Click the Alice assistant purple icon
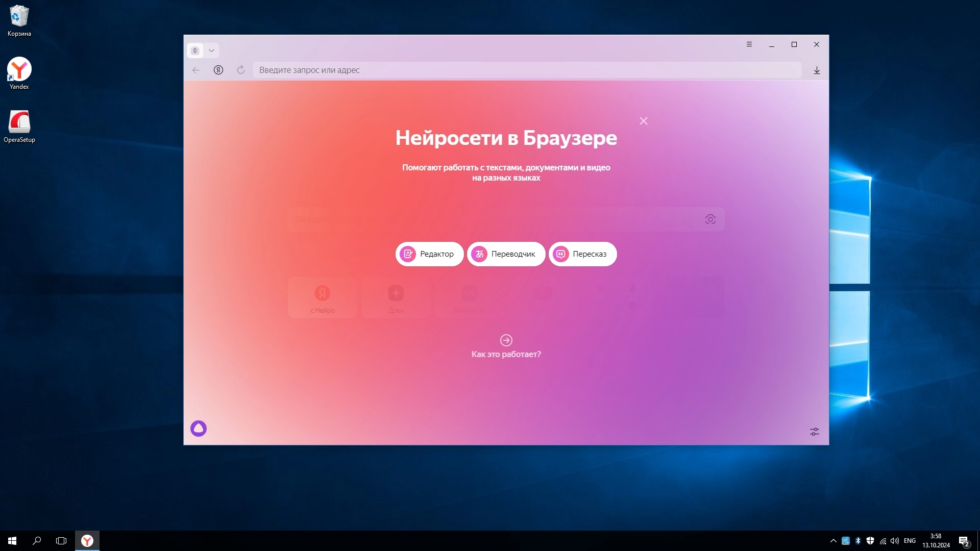The width and height of the screenshot is (980, 551). point(199,429)
